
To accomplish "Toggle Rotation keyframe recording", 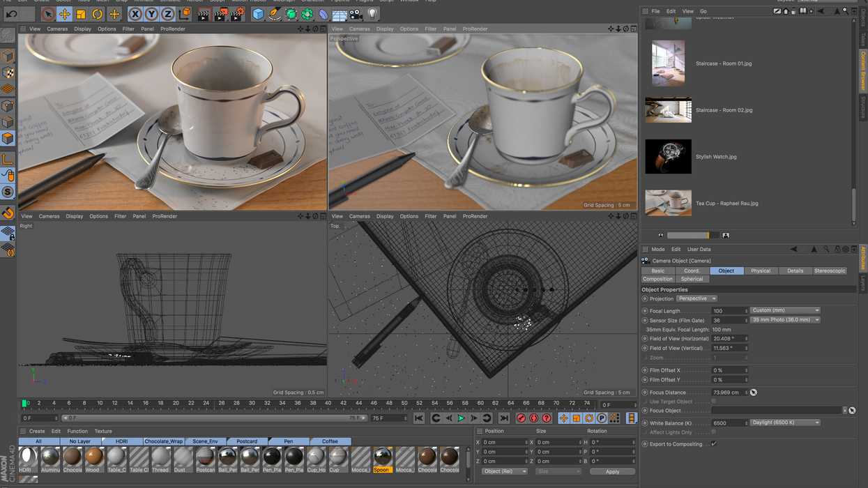I will point(589,418).
